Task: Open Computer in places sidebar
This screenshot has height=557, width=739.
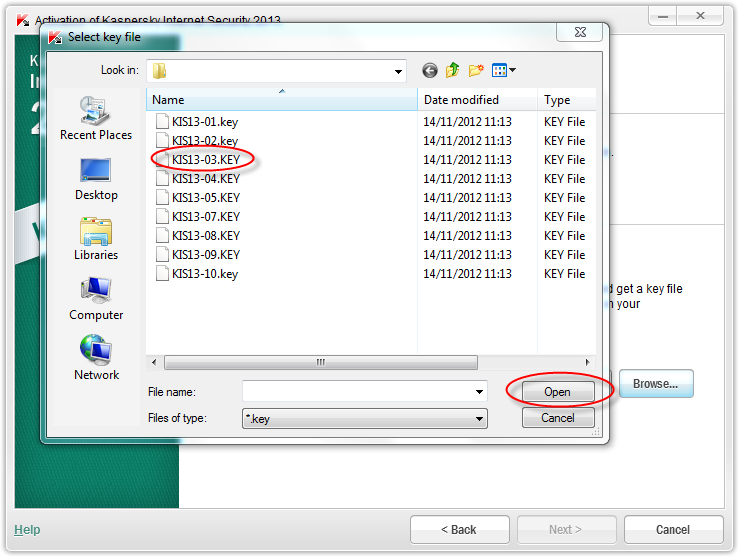Action: coord(96,299)
